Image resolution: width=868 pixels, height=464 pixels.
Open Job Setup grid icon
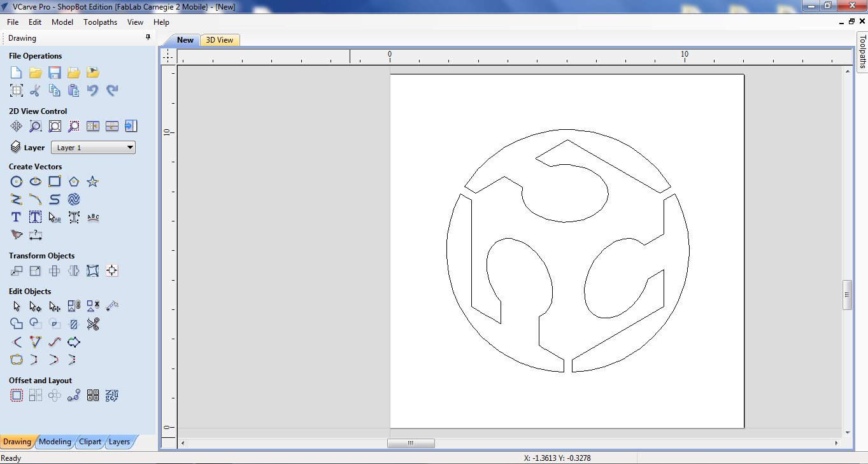pyautogui.click(x=17, y=90)
